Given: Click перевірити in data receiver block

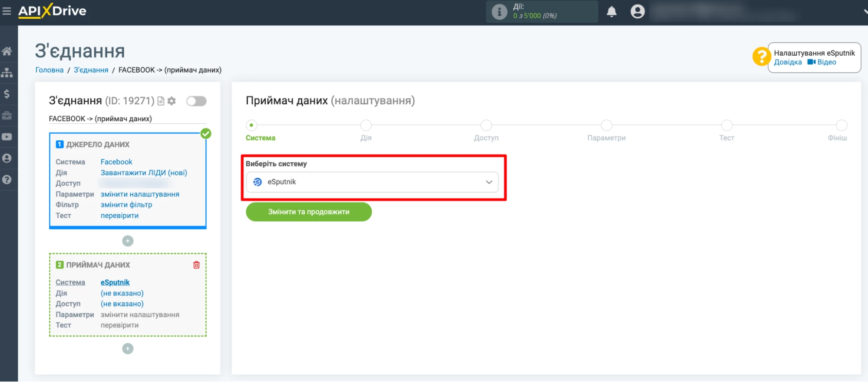Looking at the screenshot, I should click(119, 325).
